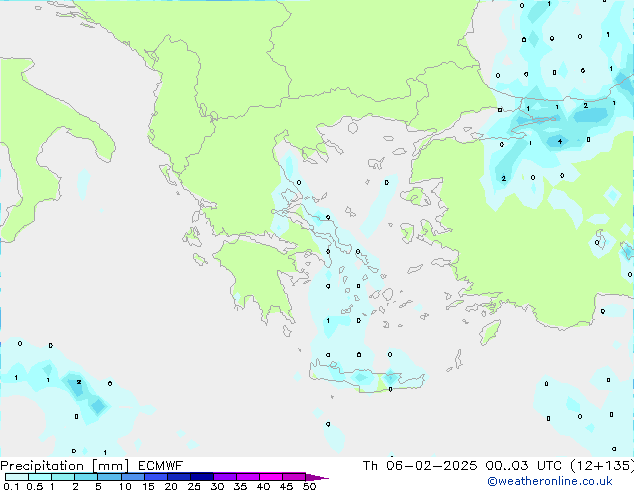Click the 35–40 mm magenta legend swatch
The height and width of the screenshot is (490, 634).
pyautogui.click(x=247, y=477)
